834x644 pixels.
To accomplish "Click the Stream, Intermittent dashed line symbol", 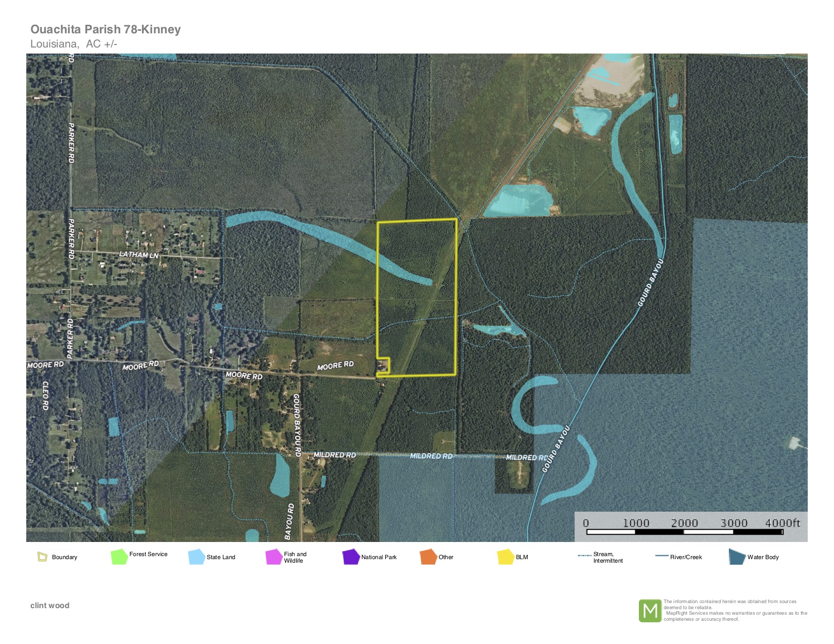I will tap(584, 556).
